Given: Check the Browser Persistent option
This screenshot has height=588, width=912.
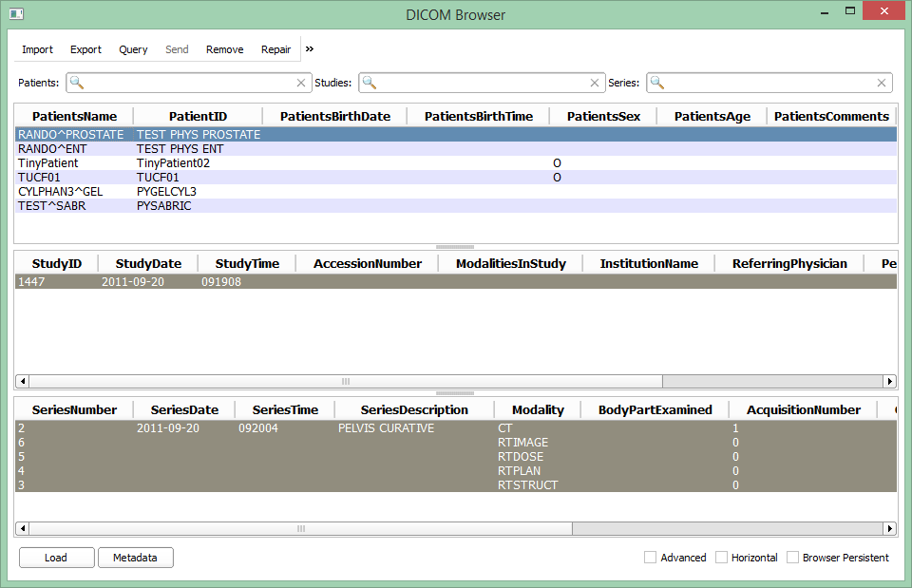Looking at the screenshot, I should point(793,558).
